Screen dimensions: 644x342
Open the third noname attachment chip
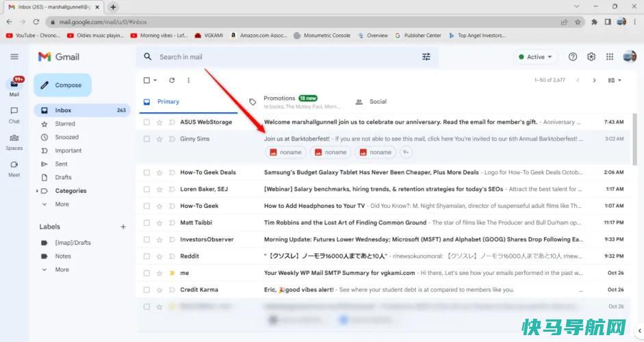[376, 153]
